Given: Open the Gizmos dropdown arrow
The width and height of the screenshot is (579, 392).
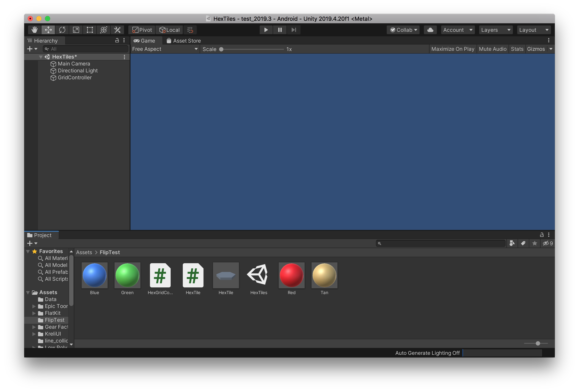Looking at the screenshot, I should (551, 49).
